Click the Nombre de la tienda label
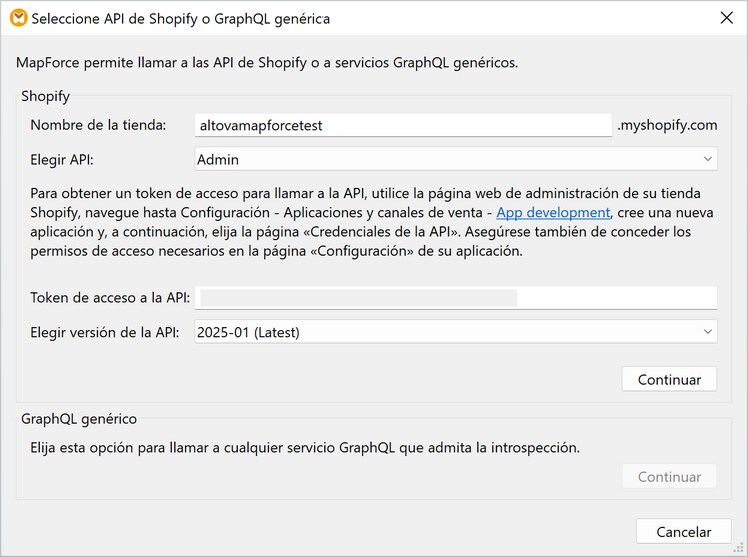This screenshot has width=748, height=557. (98, 125)
